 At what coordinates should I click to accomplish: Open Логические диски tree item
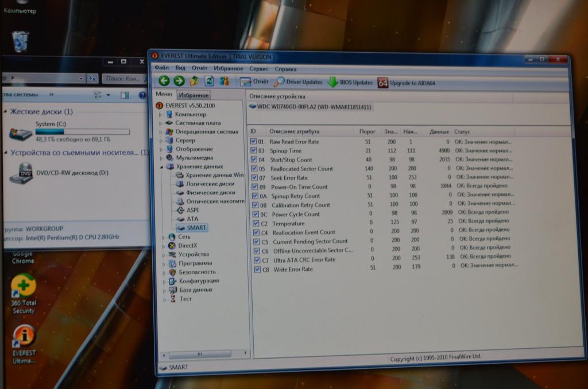[206, 184]
